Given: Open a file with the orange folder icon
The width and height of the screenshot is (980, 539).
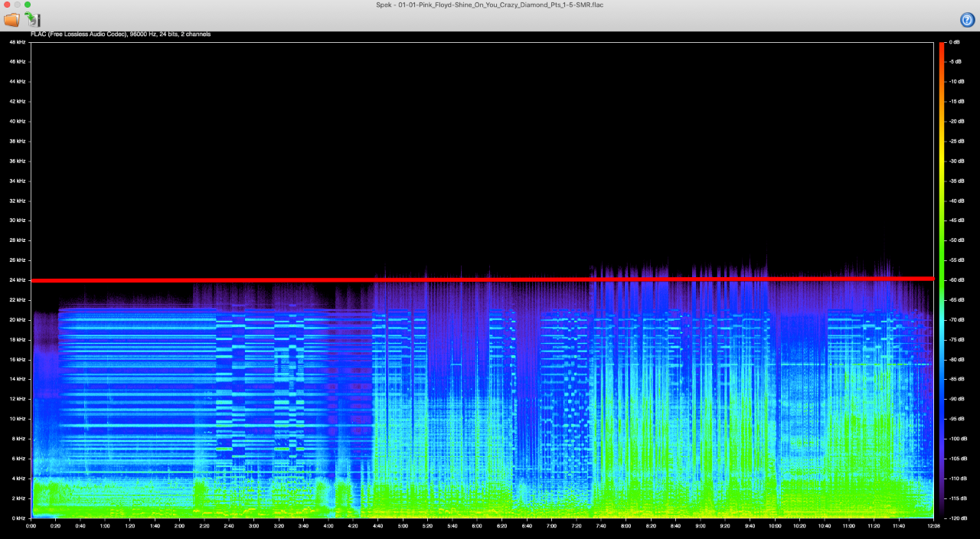Looking at the screenshot, I should click(11, 20).
